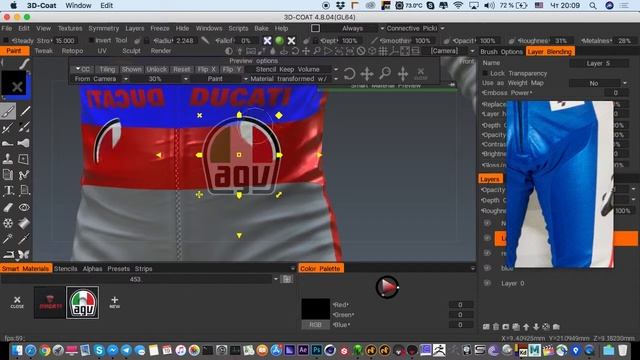640x360 pixels.
Task: Click the Reset button in Preview options
Action: (x=182, y=69)
